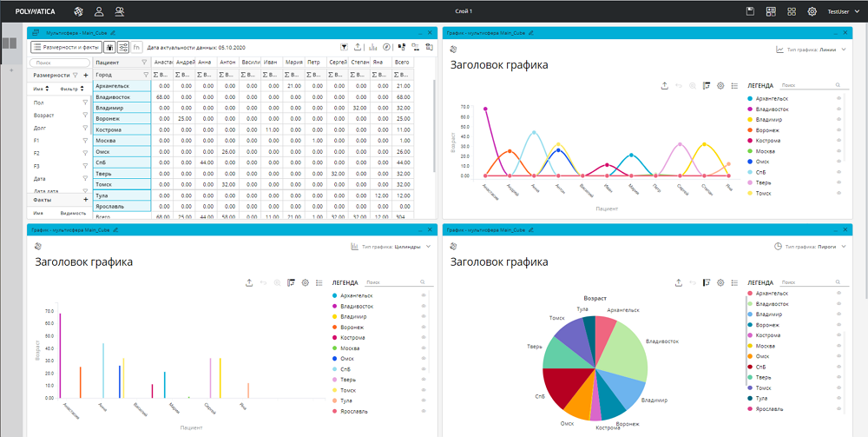Screen dimensions: 868x437
Task: Select the Слой 1 layer tab
Action: pyautogui.click(x=464, y=11)
